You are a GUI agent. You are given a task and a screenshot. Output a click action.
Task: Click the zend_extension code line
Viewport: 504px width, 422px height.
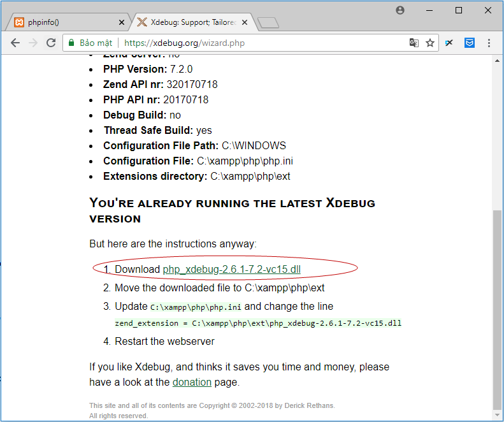(258, 323)
